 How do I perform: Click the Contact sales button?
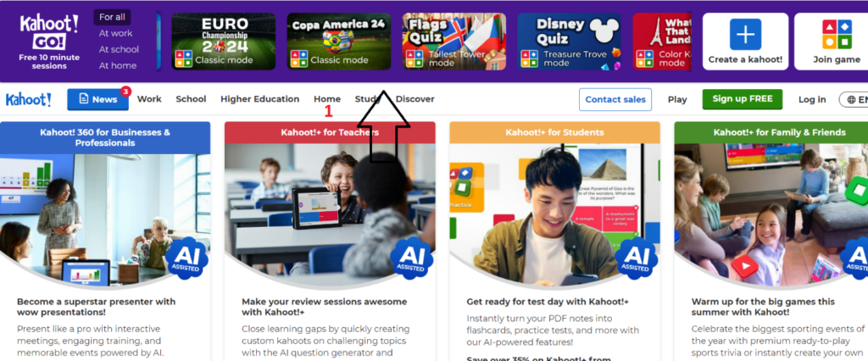[615, 100]
